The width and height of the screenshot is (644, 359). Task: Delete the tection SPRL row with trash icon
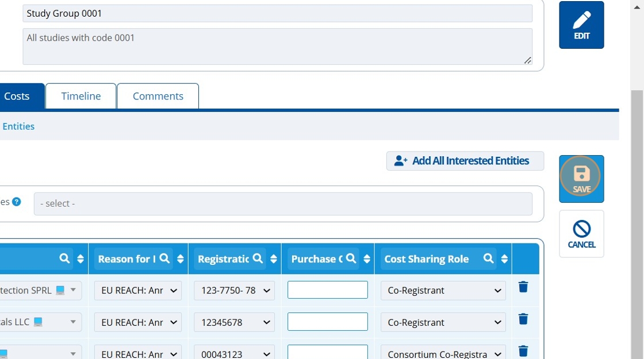click(x=523, y=287)
